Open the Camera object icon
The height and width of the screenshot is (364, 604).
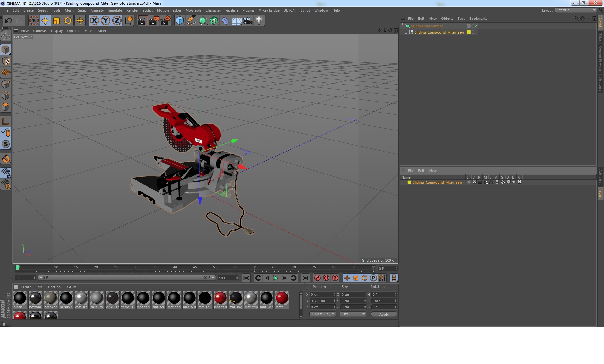point(248,21)
